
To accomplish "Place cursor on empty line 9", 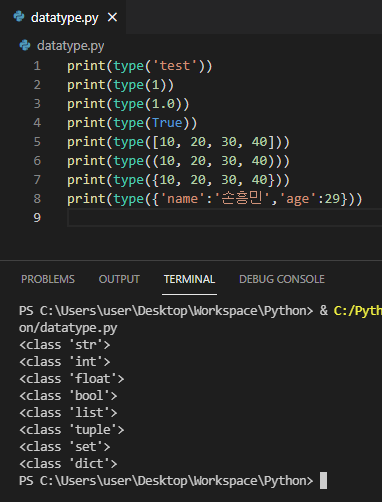I will pos(224,218).
